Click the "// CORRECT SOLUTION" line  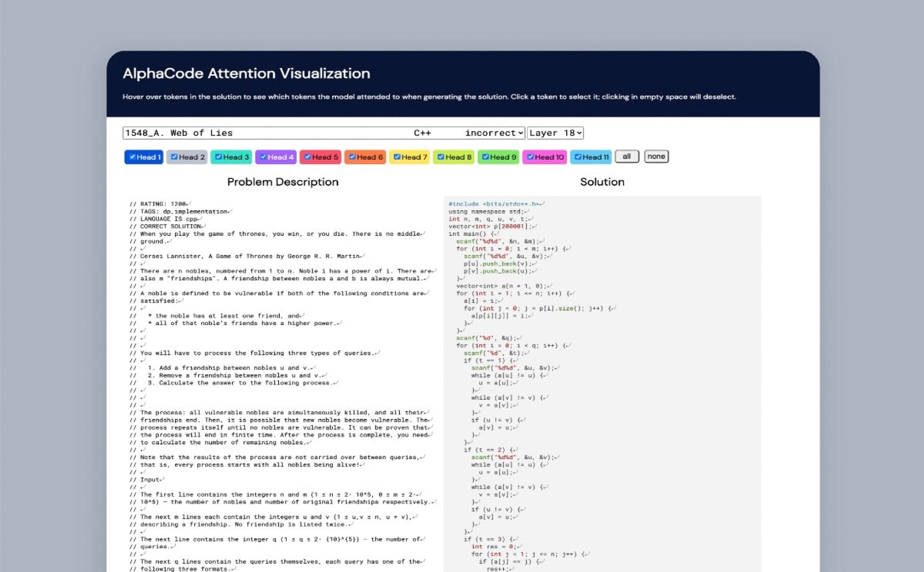pyautogui.click(x=166, y=227)
